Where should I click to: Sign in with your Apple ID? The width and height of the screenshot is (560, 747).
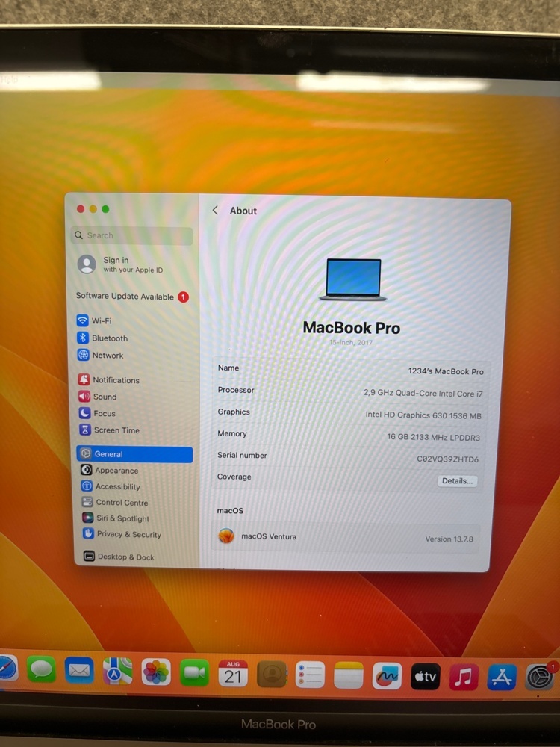pos(120,264)
